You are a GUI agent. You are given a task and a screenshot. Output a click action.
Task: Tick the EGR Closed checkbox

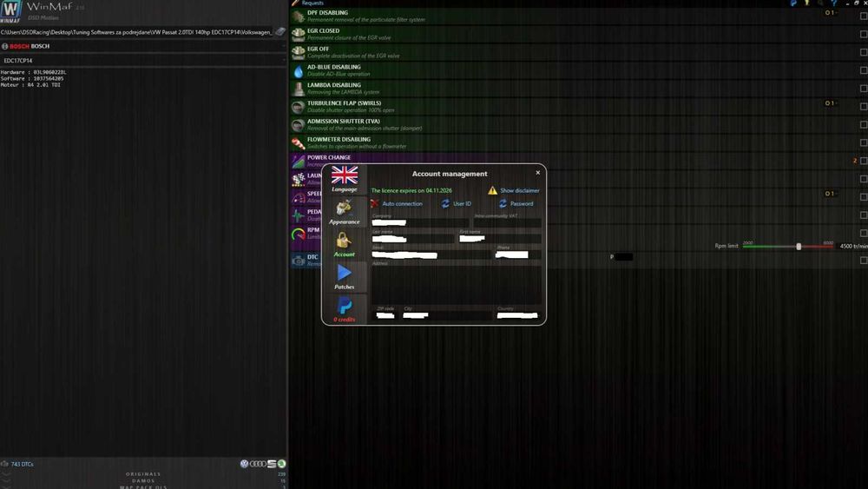863,35
